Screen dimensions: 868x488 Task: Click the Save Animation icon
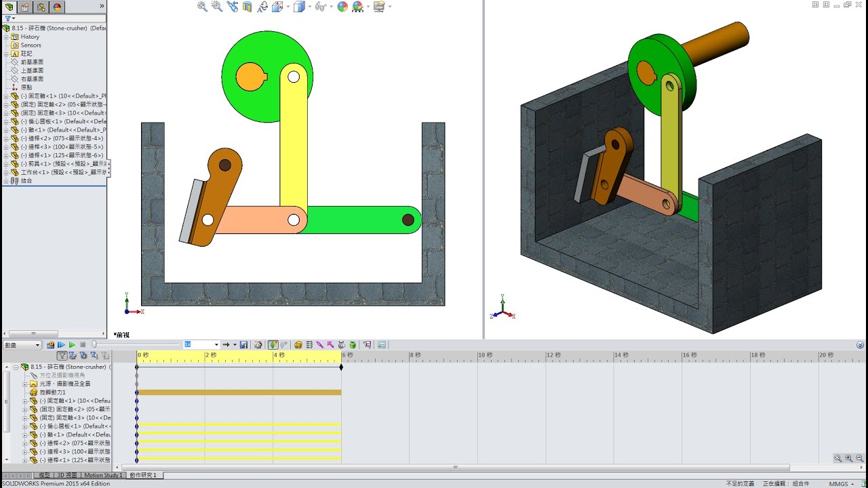(x=243, y=345)
